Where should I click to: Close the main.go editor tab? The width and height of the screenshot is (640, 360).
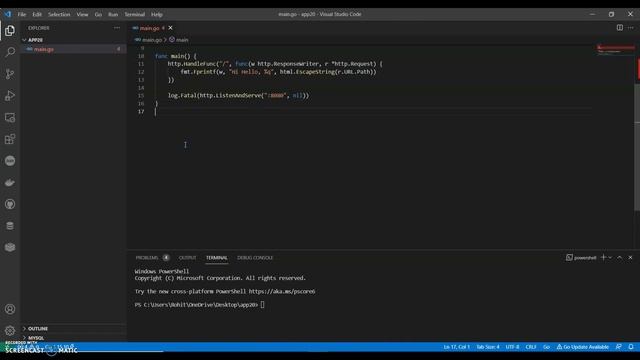(x=170, y=28)
